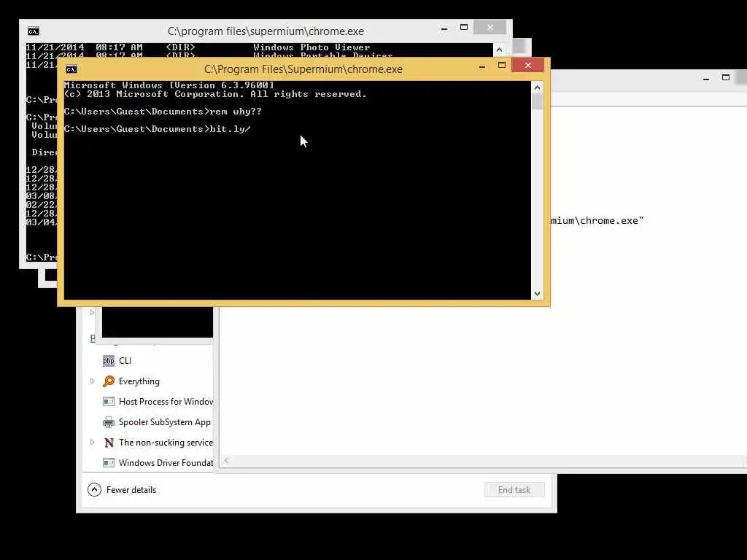Click the scroll-up arrow in the back command window
747x560 pixels.
(x=499, y=50)
